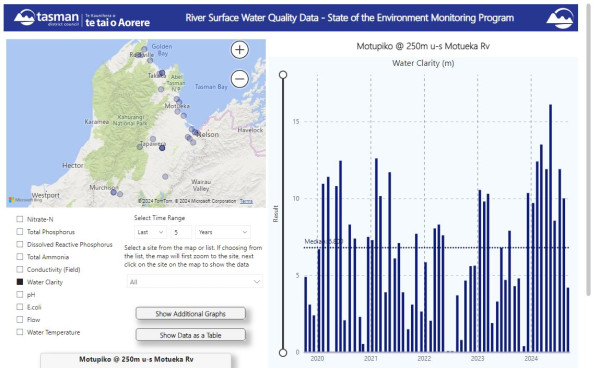Click 'Show Additional Graphs' button
Image resolution: width=600 pixels, height=368 pixels.
click(191, 314)
